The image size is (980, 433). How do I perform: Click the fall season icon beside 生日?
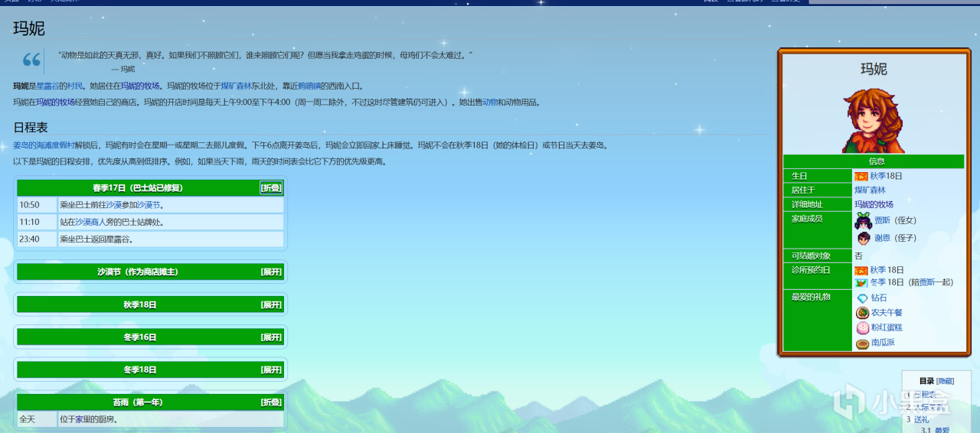click(861, 176)
